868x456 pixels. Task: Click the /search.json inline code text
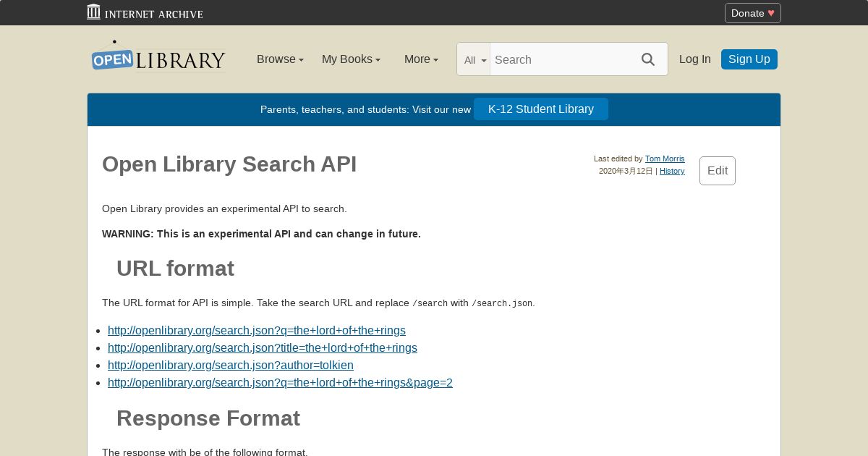coord(502,303)
